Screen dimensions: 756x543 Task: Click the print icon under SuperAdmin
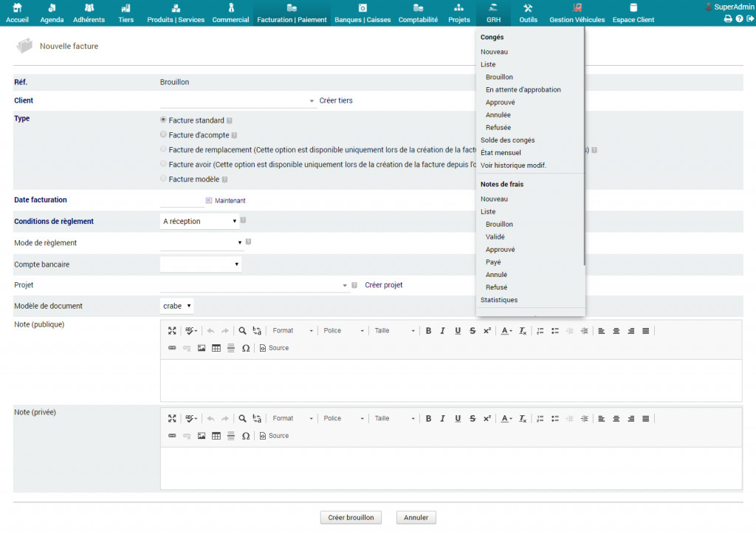[x=728, y=18]
